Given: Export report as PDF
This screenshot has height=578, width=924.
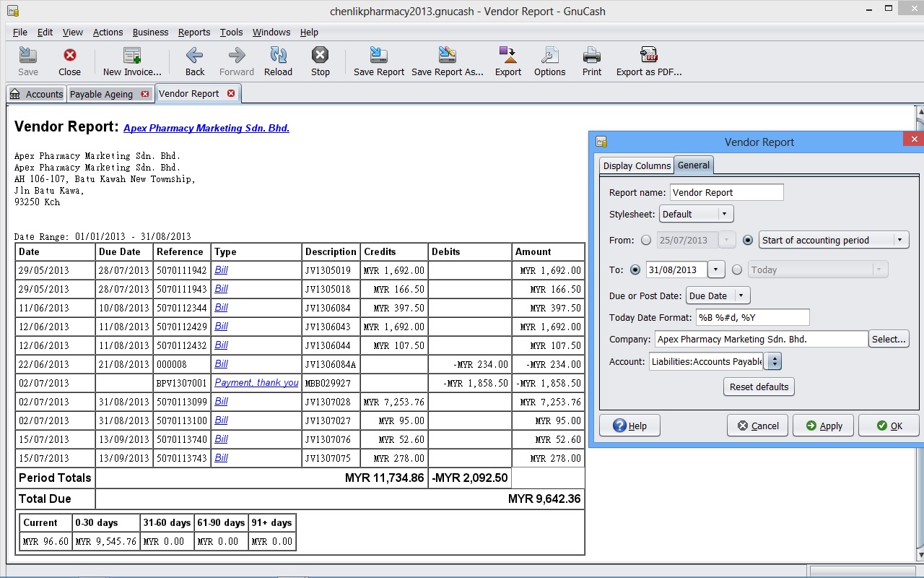Looking at the screenshot, I should 649,61.
